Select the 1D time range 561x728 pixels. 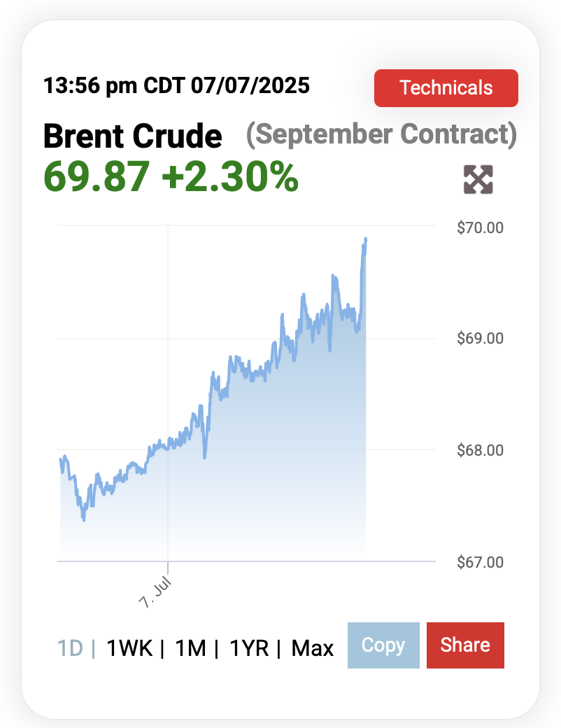click(x=70, y=647)
